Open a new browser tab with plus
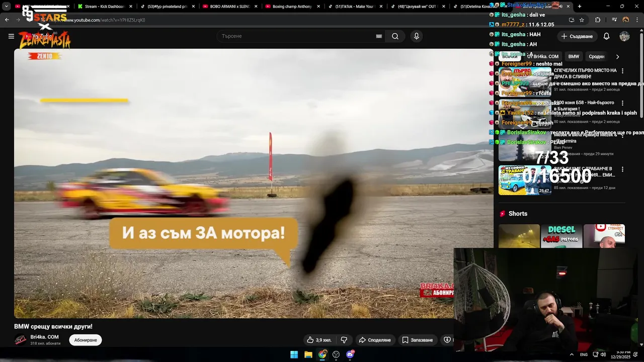The image size is (644, 362). [x=579, y=7]
